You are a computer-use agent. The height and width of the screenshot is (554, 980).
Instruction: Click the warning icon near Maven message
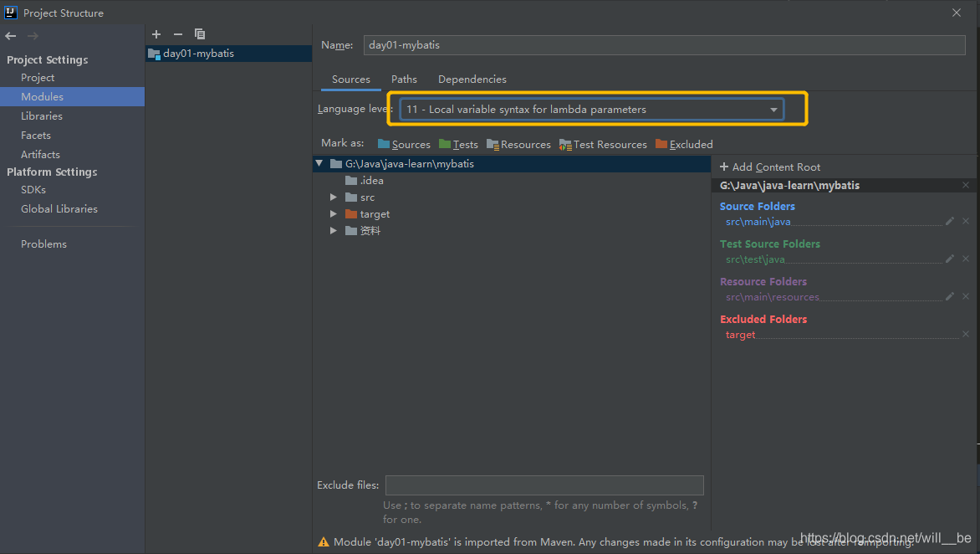(323, 542)
